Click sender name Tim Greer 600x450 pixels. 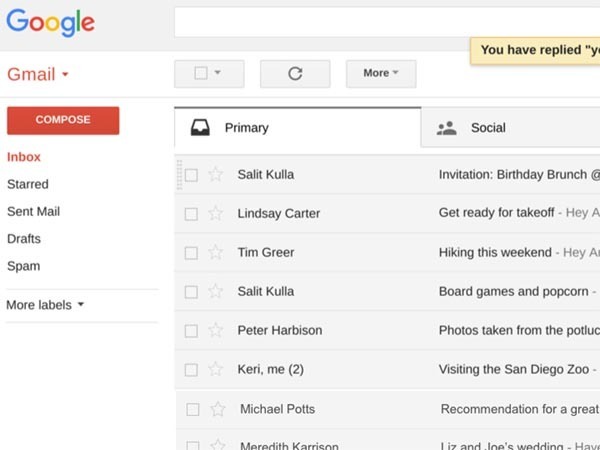tap(266, 253)
